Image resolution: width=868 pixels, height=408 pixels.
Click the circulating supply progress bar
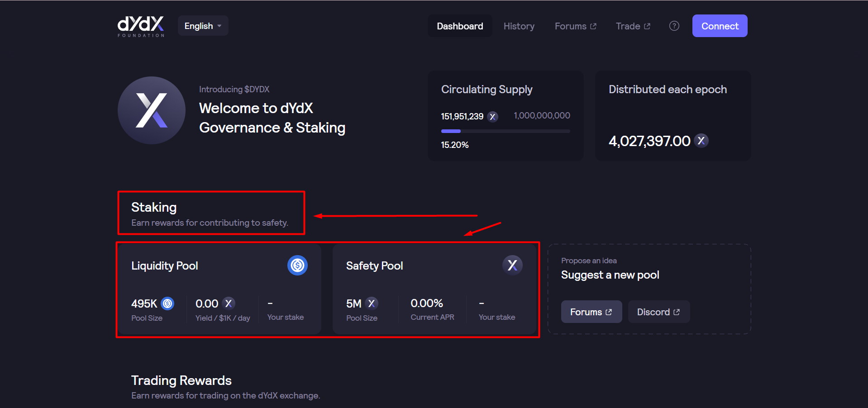click(x=506, y=131)
